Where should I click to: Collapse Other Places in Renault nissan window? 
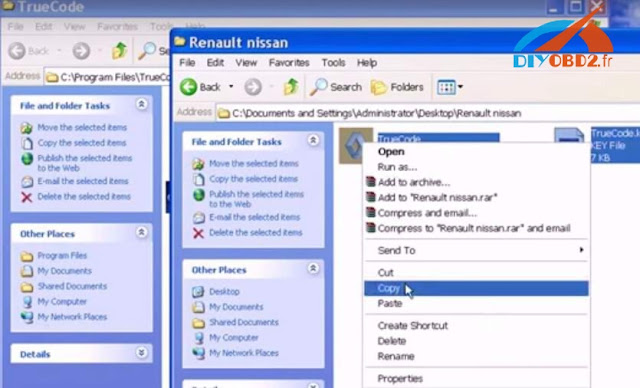(x=313, y=268)
